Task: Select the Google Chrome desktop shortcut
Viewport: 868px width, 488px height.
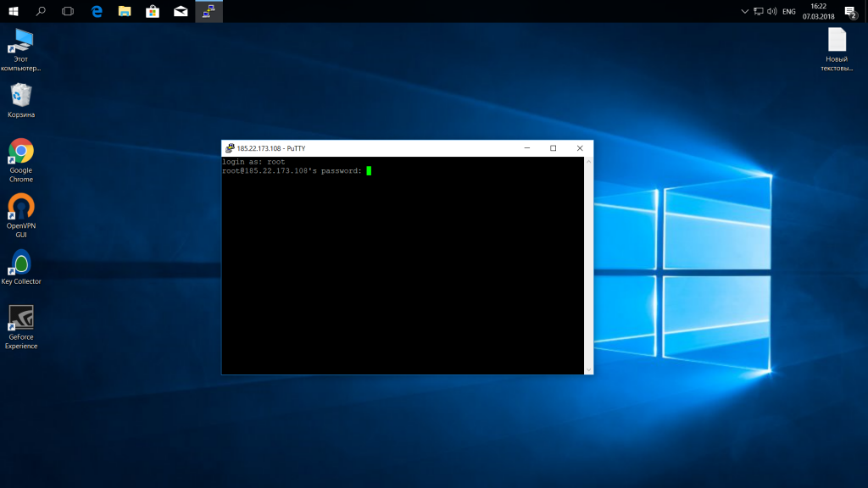Action: point(21,152)
